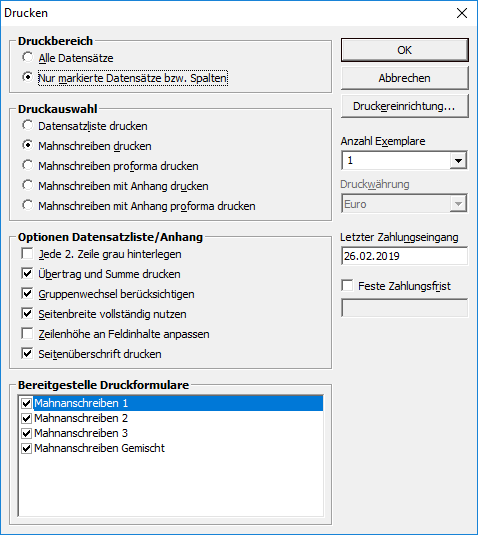
Task: Open 'Druckereinrichtung...' printer setup
Action: (405, 106)
